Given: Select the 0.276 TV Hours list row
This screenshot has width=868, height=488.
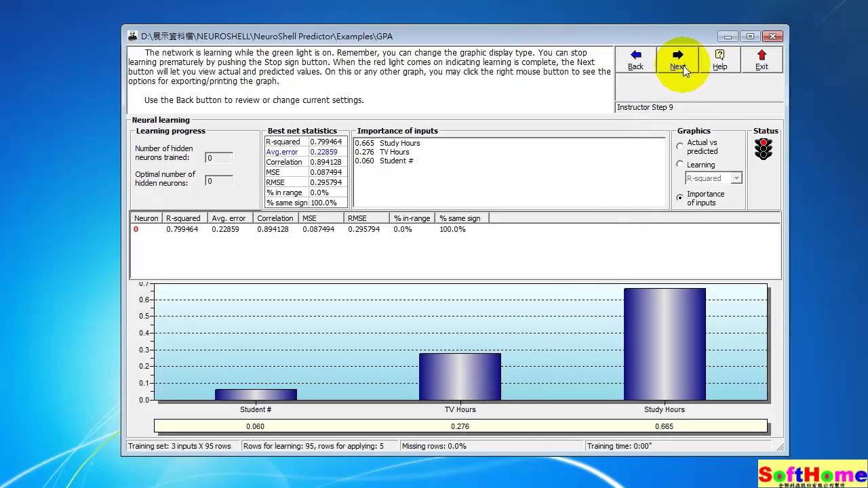Looking at the screenshot, I should coord(382,152).
